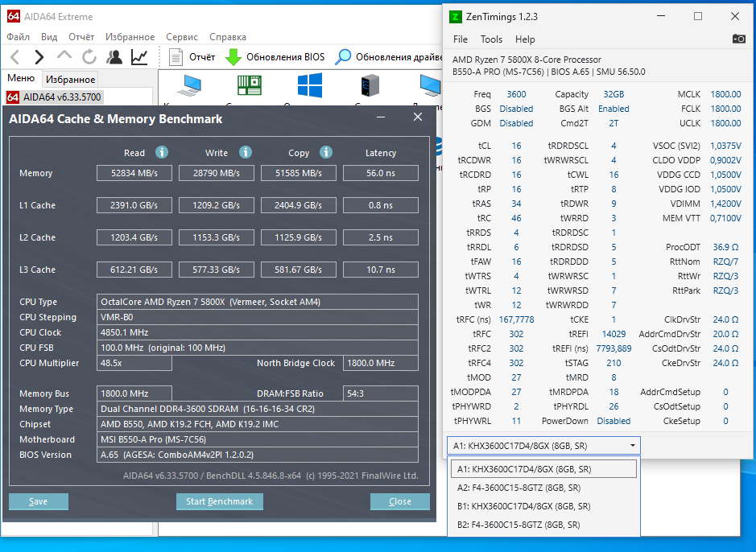Click tREFI value 14029 in ZenTimings
The image size is (756, 552).
coord(613,334)
